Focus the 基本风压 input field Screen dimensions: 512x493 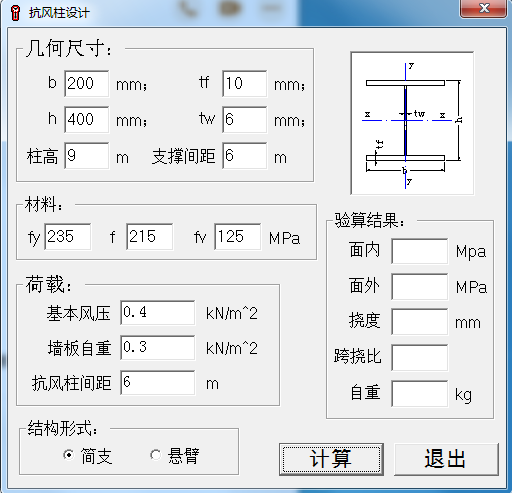[158, 313]
